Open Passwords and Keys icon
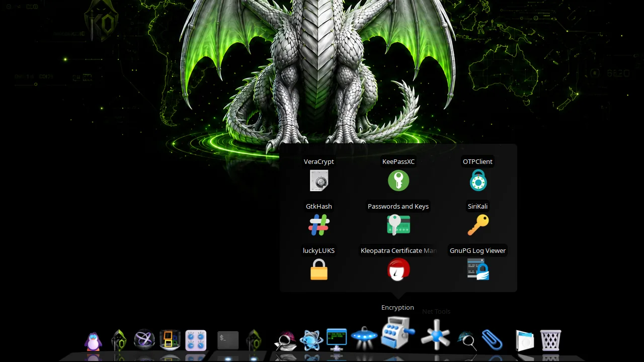The image size is (644, 362). (398, 225)
